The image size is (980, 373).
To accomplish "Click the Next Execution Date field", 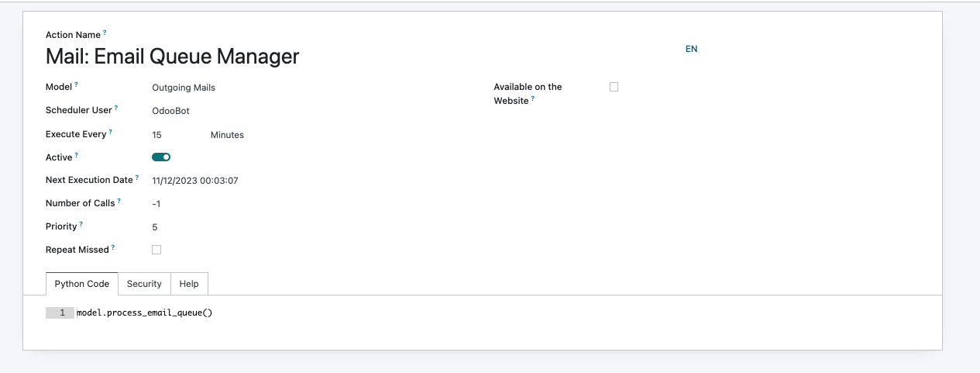I will (195, 181).
